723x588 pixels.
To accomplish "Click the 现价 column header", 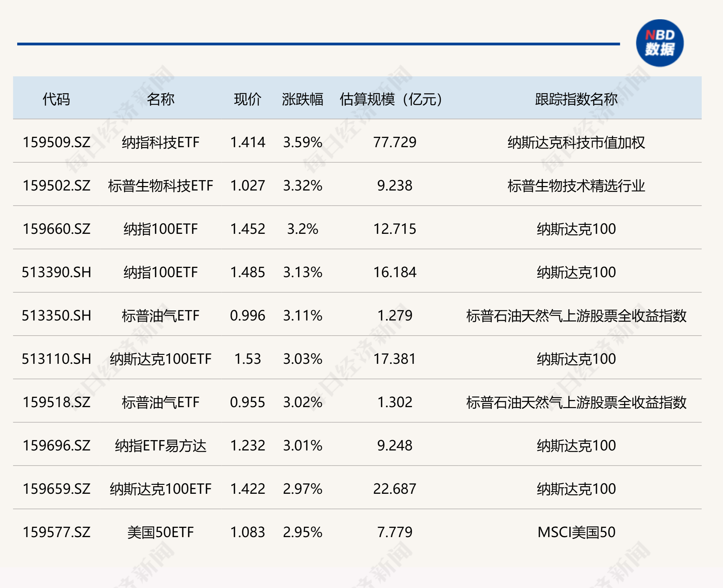I will [x=247, y=99].
